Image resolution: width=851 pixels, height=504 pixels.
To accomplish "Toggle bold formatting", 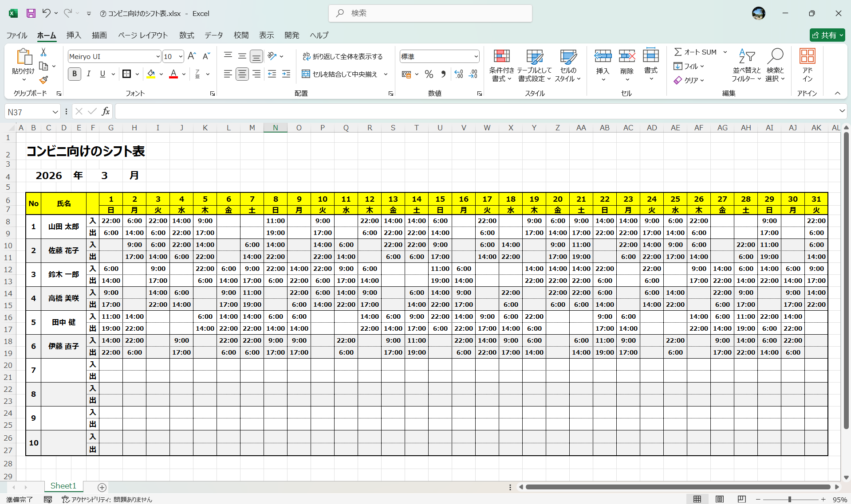I will coord(74,74).
